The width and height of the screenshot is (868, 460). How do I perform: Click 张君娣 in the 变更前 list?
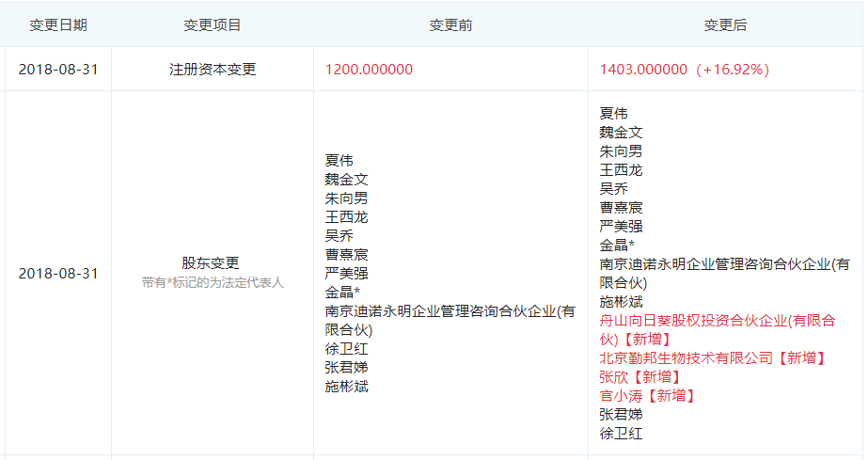coord(346,368)
